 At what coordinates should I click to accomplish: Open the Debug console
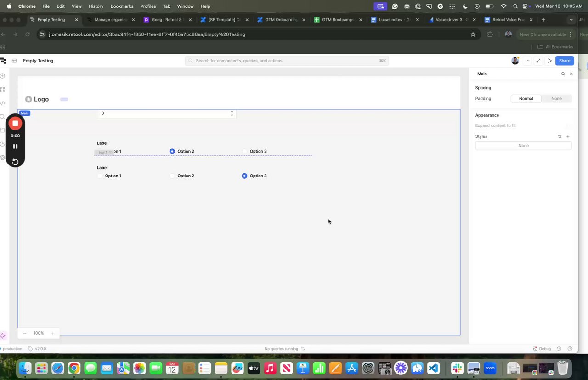[542, 349]
